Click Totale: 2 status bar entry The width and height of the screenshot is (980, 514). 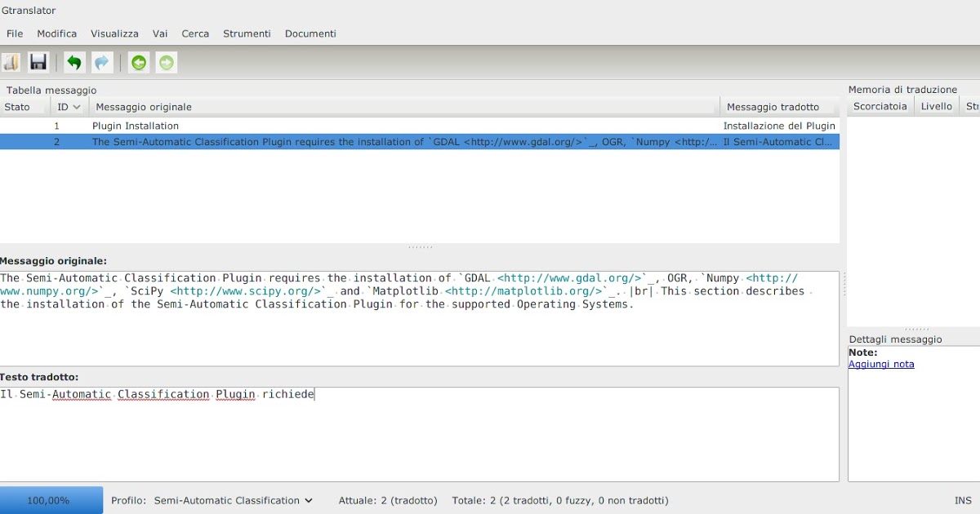560,500
